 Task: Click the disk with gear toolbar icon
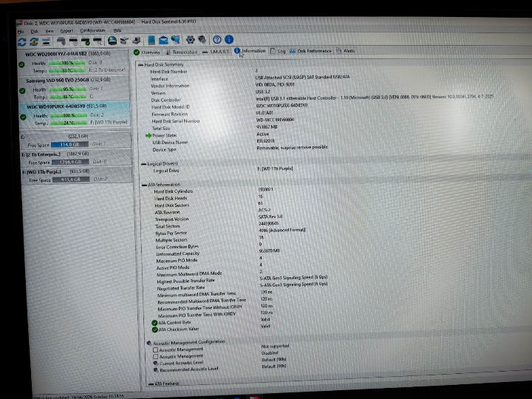pos(61,41)
